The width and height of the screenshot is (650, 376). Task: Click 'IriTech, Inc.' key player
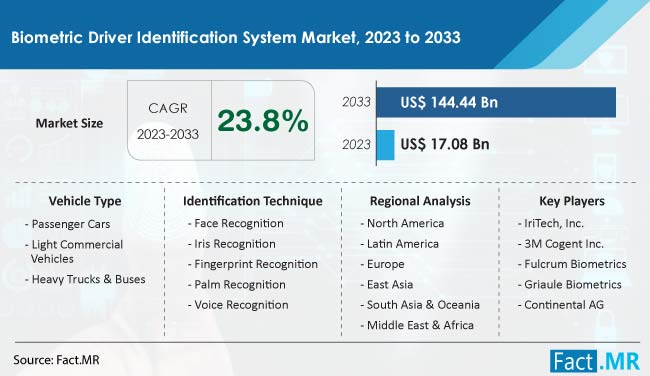point(551,224)
